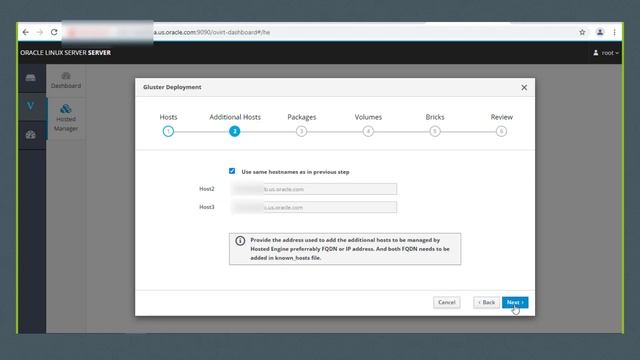Click the user icon beside root

tap(596, 53)
